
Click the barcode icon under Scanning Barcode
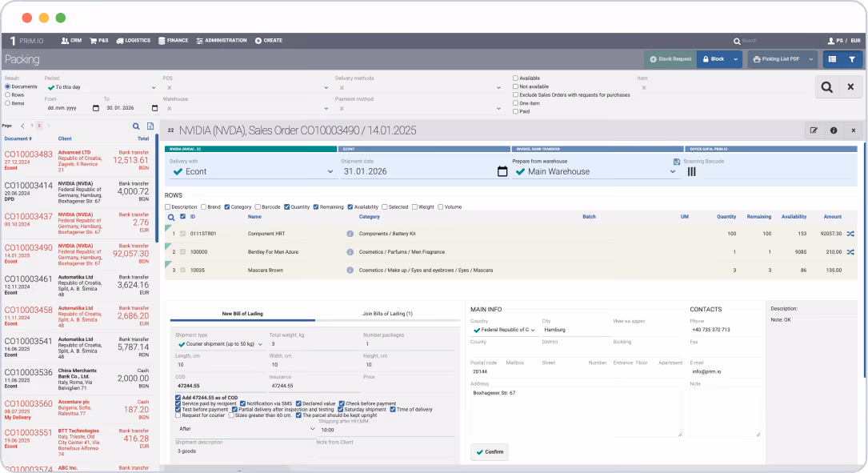[x=691, y=172]
